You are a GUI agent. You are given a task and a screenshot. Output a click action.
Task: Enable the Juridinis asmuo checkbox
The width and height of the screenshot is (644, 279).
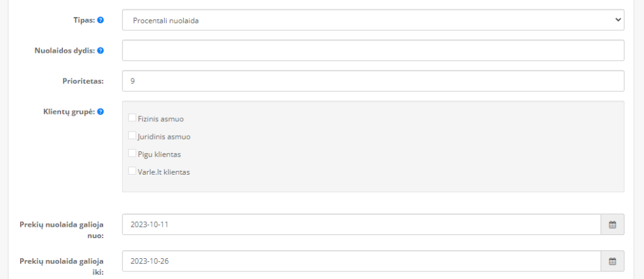tap(132, 135)
